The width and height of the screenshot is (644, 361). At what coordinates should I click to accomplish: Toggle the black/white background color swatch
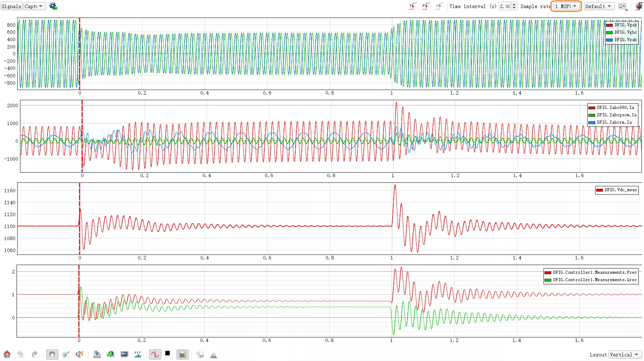coord(168,354)
